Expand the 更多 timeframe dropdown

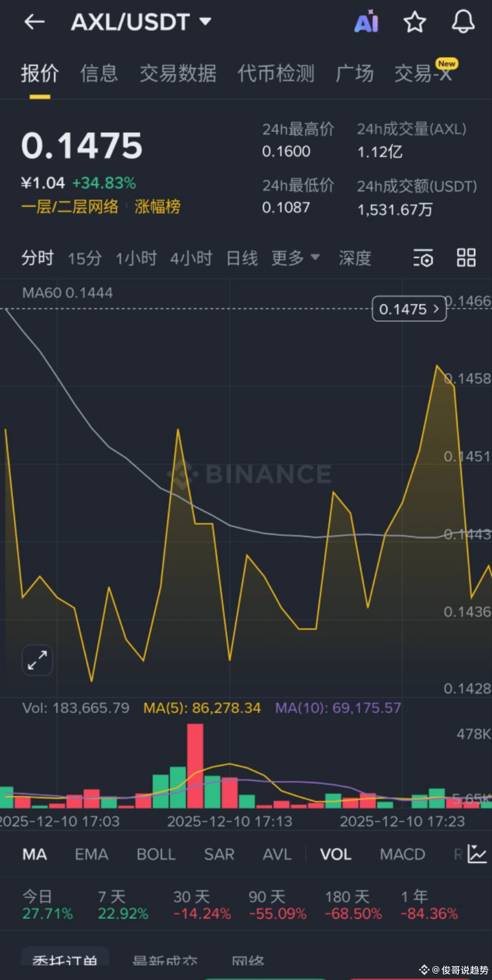295,258
